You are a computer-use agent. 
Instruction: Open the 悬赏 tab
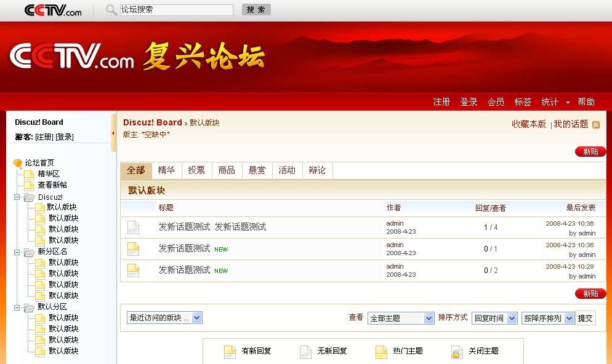coord(257,170)
